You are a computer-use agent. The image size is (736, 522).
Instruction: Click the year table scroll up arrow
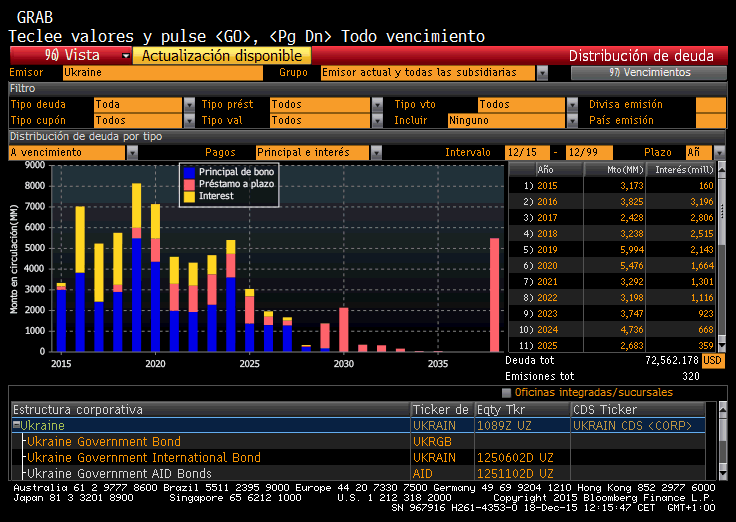722,167
